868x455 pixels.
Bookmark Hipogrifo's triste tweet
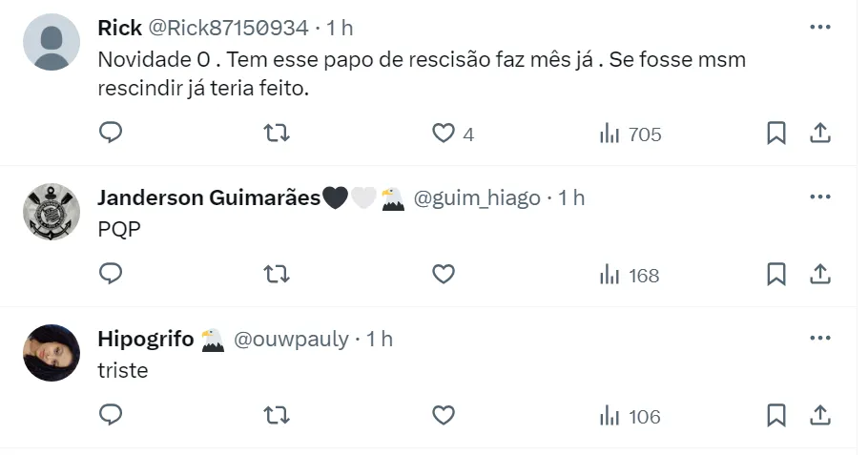point(776,416)
